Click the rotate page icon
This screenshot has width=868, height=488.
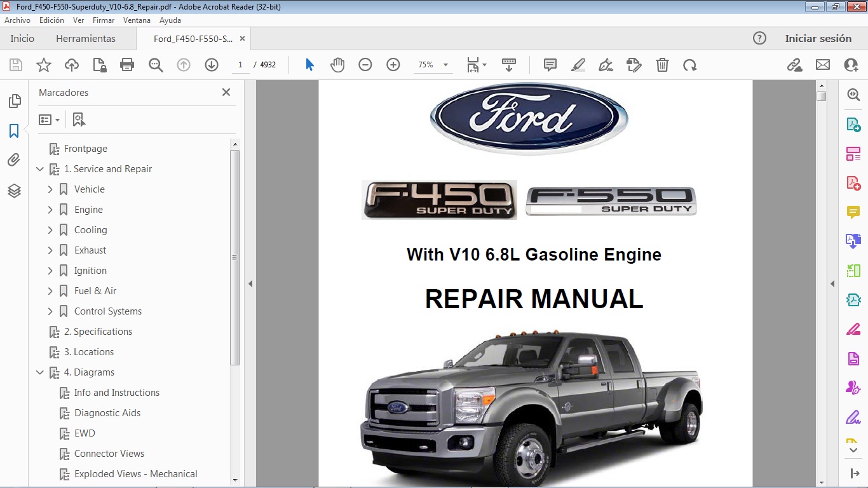[x=690, y=64]
